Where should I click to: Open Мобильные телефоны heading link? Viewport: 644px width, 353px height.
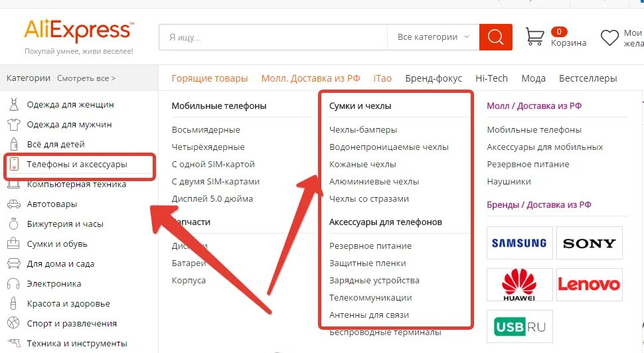click(219, 106)
